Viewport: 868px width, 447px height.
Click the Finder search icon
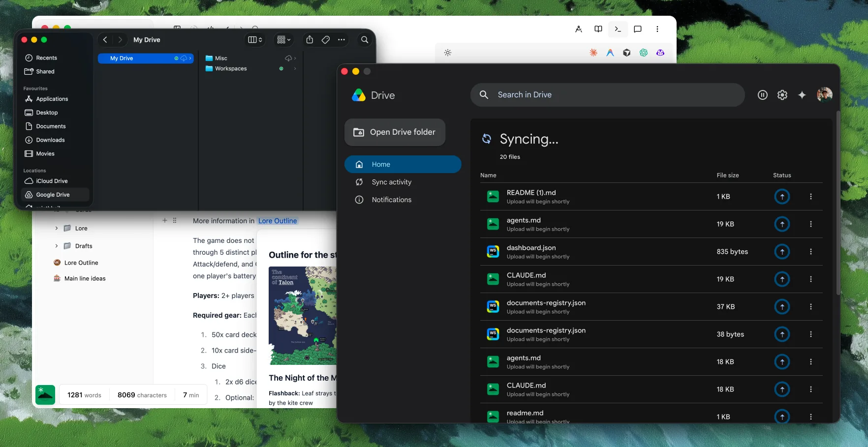click(x=365, y=40)
